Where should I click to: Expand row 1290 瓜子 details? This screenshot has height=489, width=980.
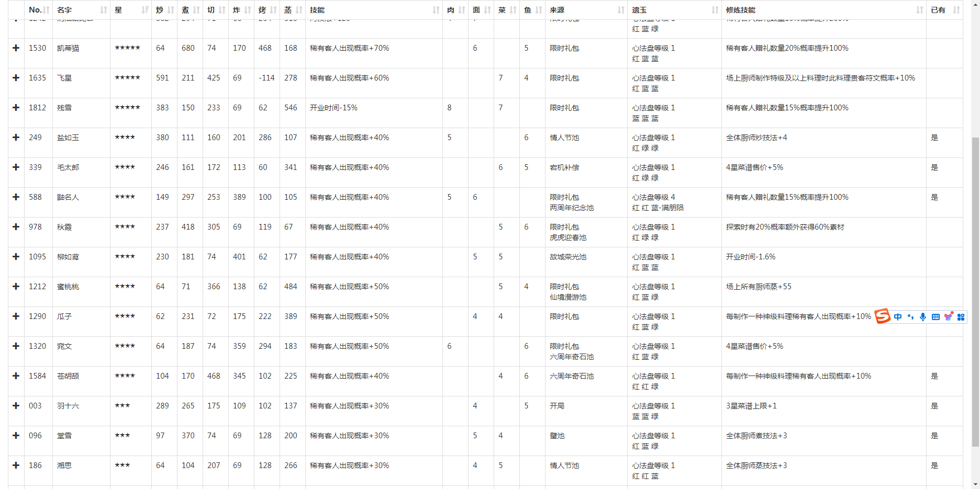[x=16, y=316]
